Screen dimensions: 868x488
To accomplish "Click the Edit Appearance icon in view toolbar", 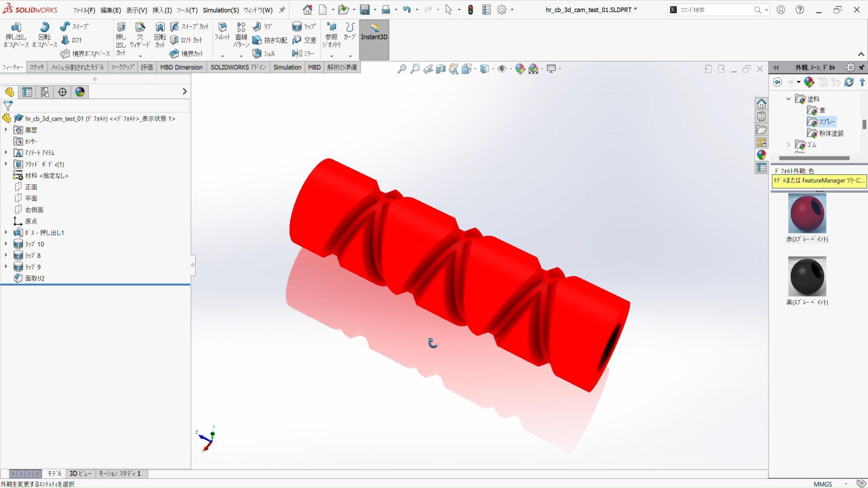I will [x=520, y=69].
